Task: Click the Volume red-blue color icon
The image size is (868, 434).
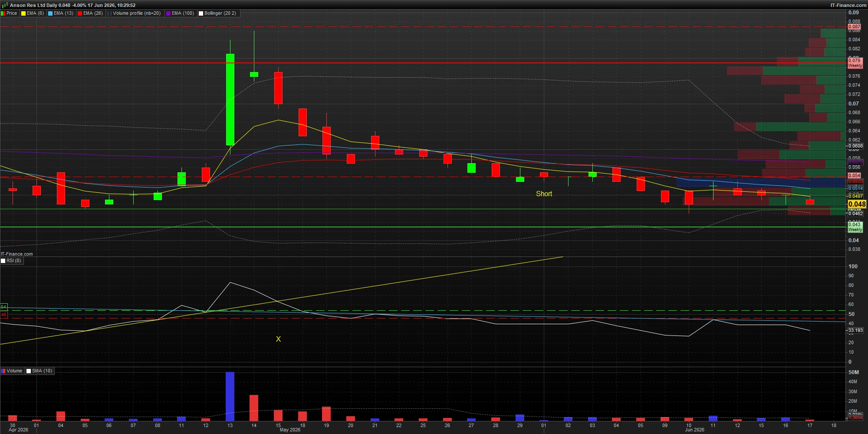Action: (3, 371)
